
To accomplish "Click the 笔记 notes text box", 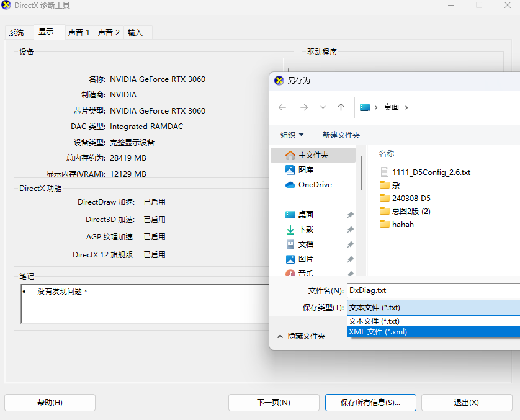I will point(145,303).
